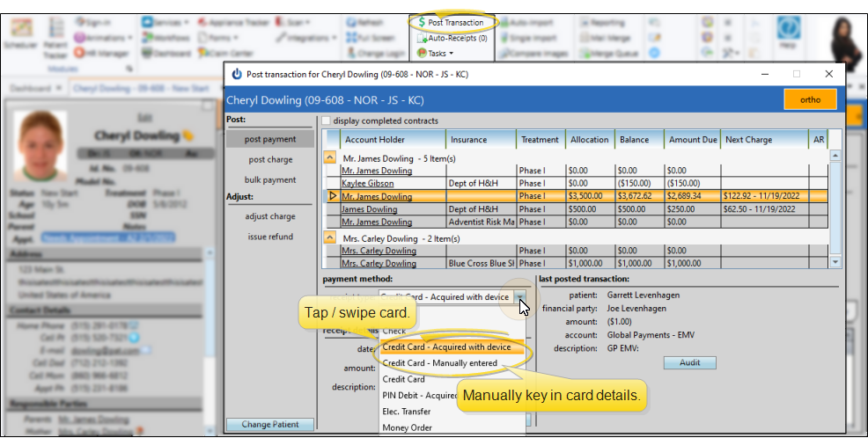
Task: Collapse the Mrs. Carley Dowling group
Action: [330, 237]
